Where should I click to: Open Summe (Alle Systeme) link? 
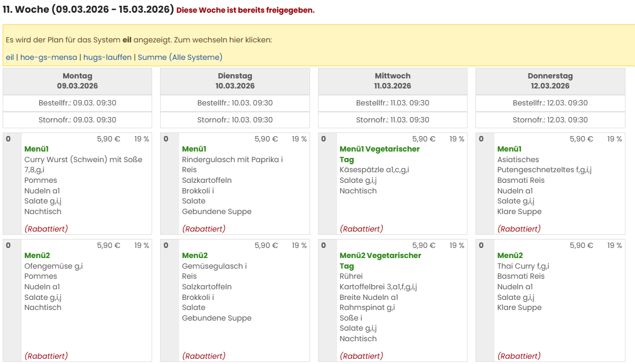(180, 57)
